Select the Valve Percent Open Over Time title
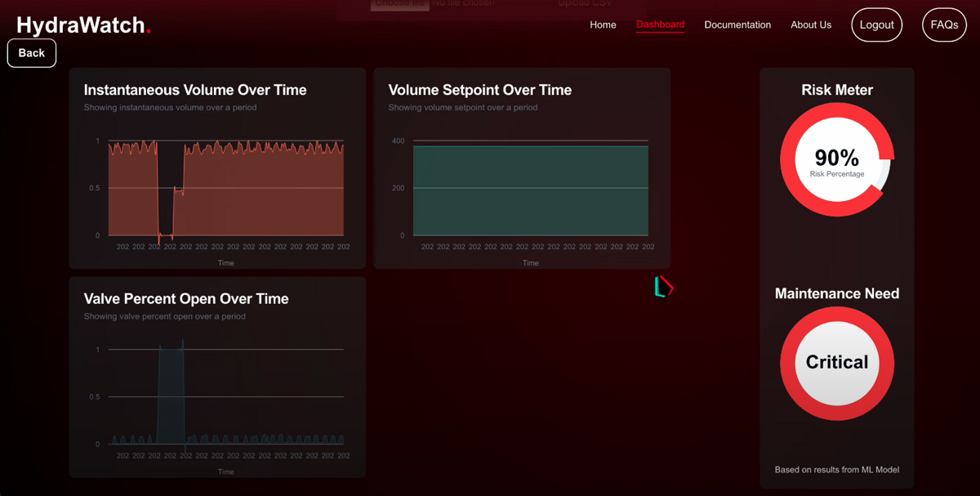This screenshot has width=980, height=496. [186, 299]
